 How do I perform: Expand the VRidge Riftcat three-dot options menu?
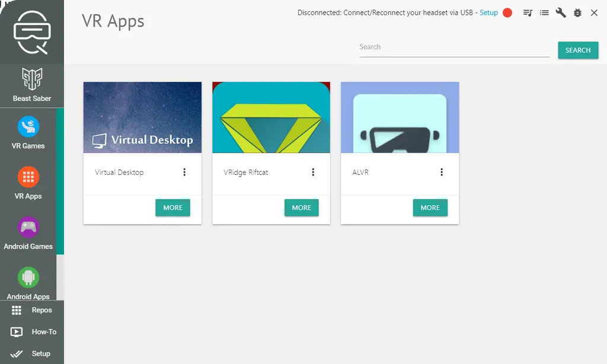tap(313, 172)
